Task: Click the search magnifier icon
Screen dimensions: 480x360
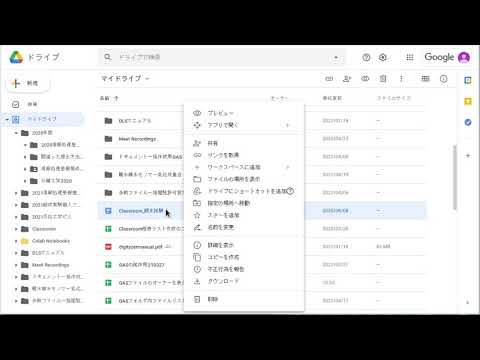Action: coord(107,57)
